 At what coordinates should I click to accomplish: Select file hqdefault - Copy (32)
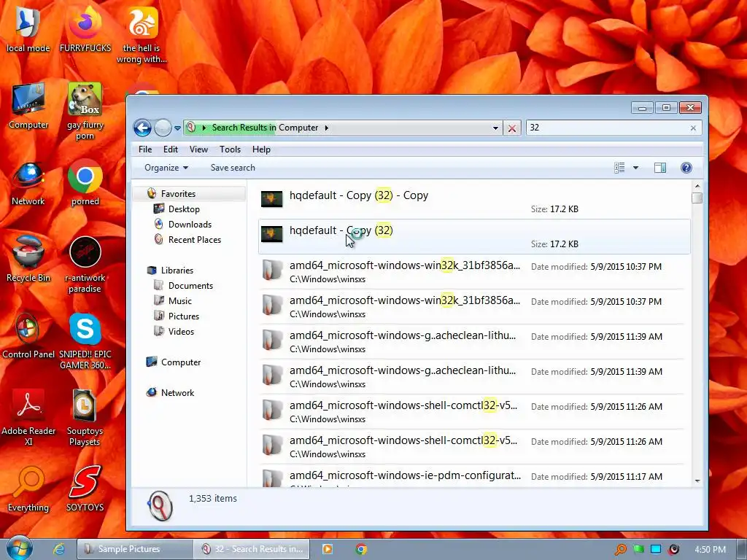coord(474,237)
